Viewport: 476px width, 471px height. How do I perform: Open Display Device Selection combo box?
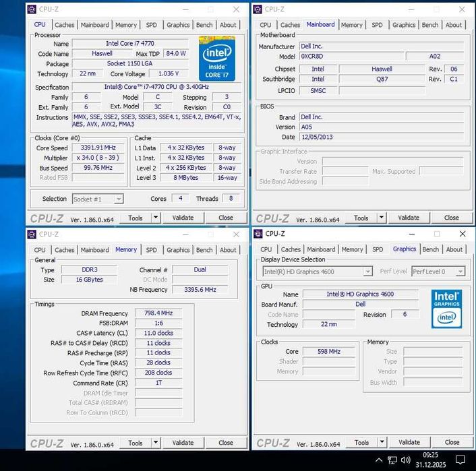[318, 272]
